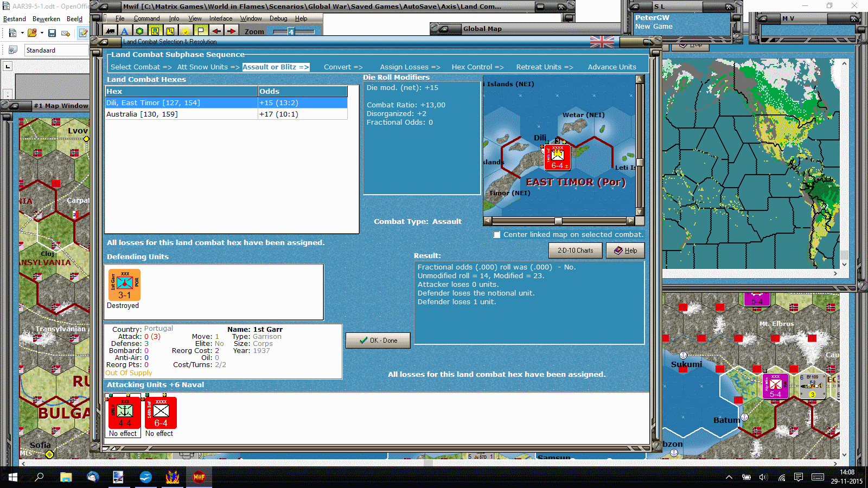Open the Standaard paragraph style combo box

coord(56,50)
